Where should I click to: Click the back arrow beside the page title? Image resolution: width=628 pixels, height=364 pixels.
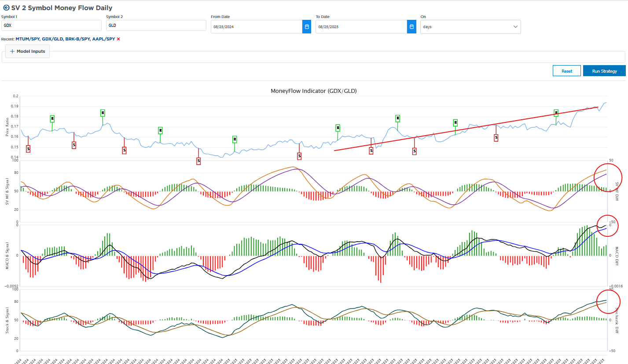(x=6, y=8)
